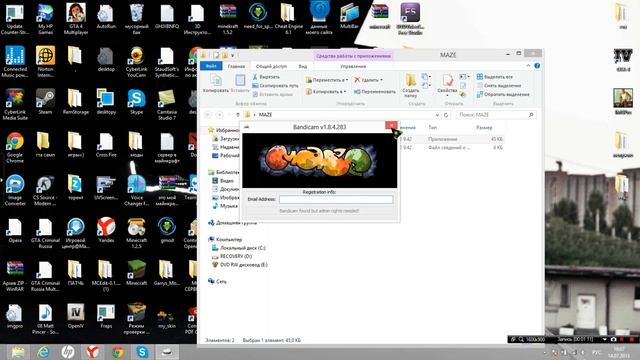Select the Voice Changer desktop icon
640x360 pixels.
(x=136, y=191)
